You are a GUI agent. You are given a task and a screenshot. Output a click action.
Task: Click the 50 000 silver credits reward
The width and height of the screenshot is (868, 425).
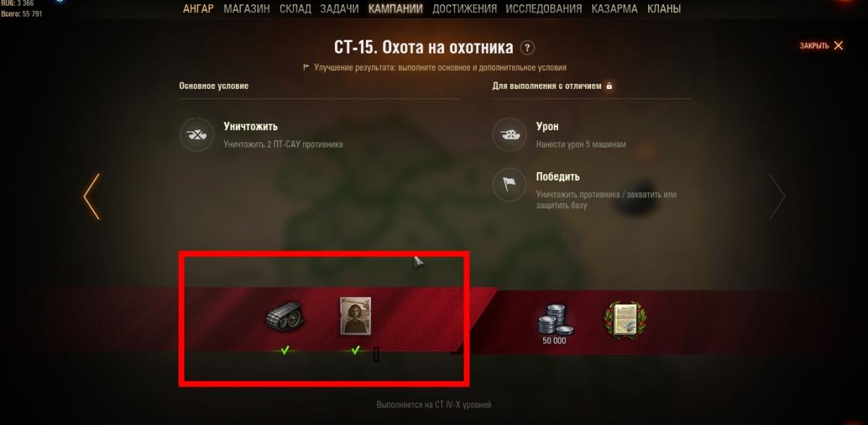pos(554,323)
